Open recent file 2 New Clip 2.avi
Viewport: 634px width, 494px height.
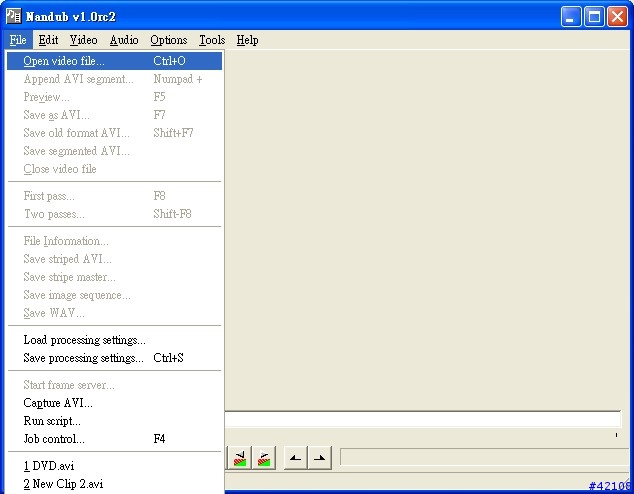[114, 484]
